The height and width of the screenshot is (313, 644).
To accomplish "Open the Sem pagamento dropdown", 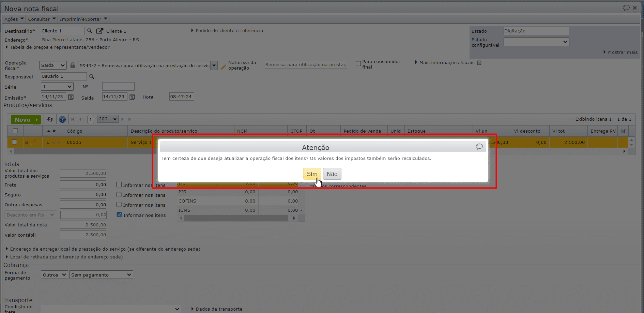I will click(x=101, y=275).
